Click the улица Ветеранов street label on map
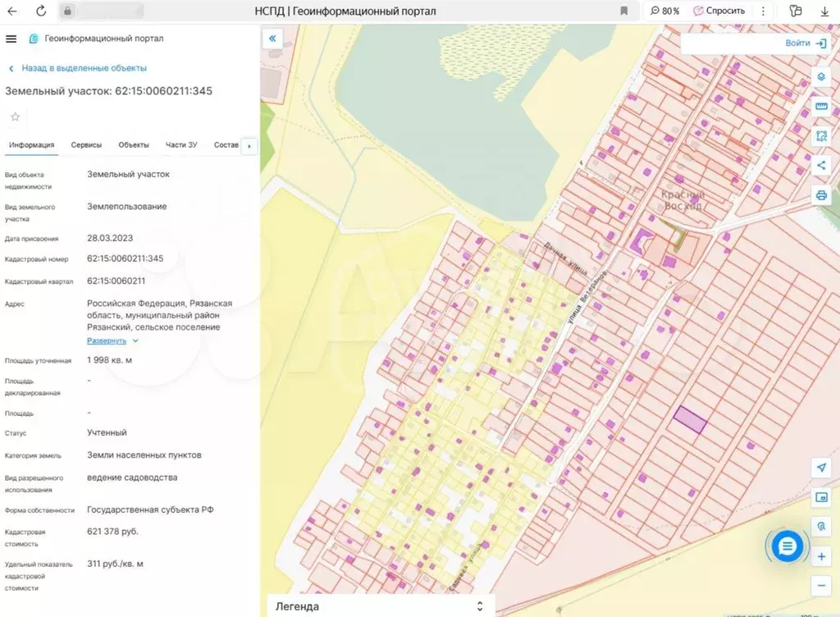This screenshot has width=840, height=617. 587,298
